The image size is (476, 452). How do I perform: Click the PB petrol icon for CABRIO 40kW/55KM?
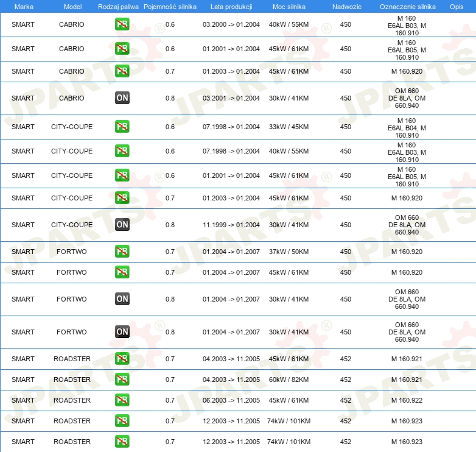122,24
